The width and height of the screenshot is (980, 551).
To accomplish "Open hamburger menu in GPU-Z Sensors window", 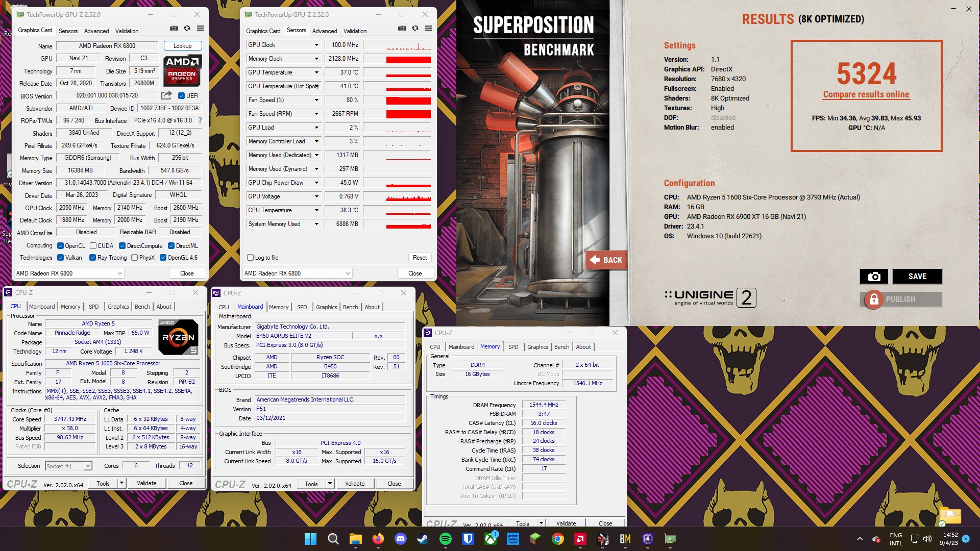I will (x=429, y=29).
